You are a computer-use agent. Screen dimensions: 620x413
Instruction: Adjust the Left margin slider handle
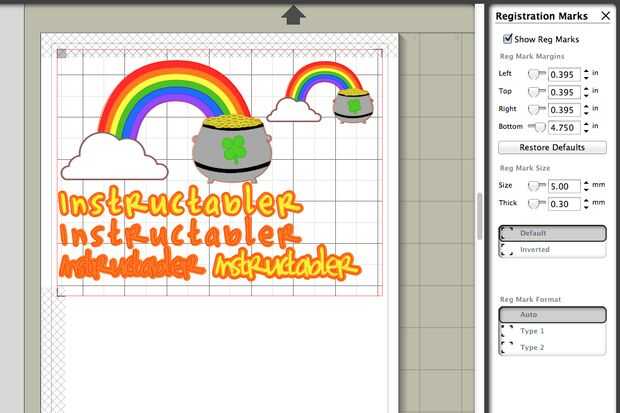534,74
